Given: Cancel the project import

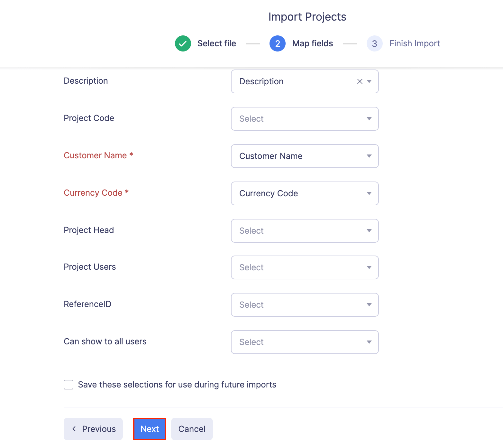Looking at the screenshot, I should 192,429.
